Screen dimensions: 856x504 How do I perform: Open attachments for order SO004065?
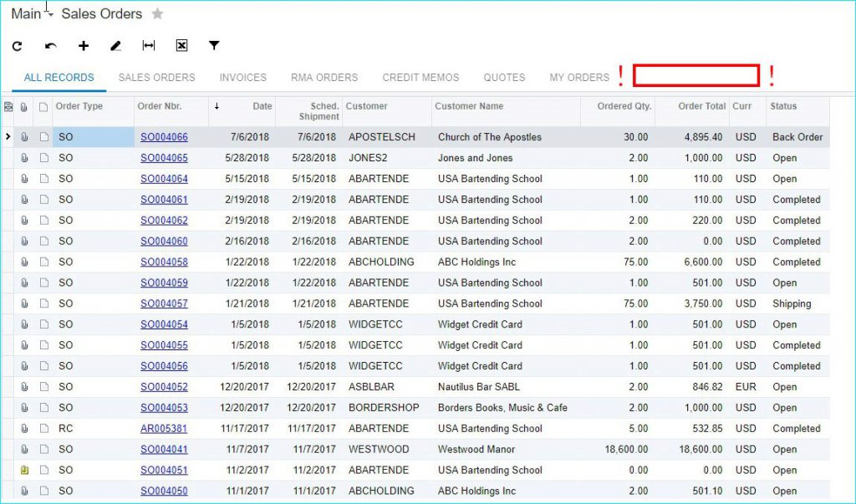pyautogui.click(x=24, y=158)
